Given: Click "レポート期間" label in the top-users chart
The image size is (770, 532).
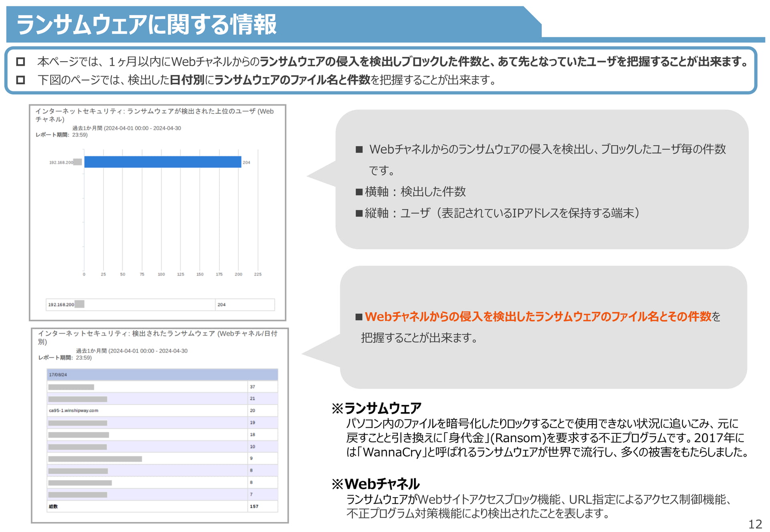Looking at the screenshot, I should (x=52, y=135).
